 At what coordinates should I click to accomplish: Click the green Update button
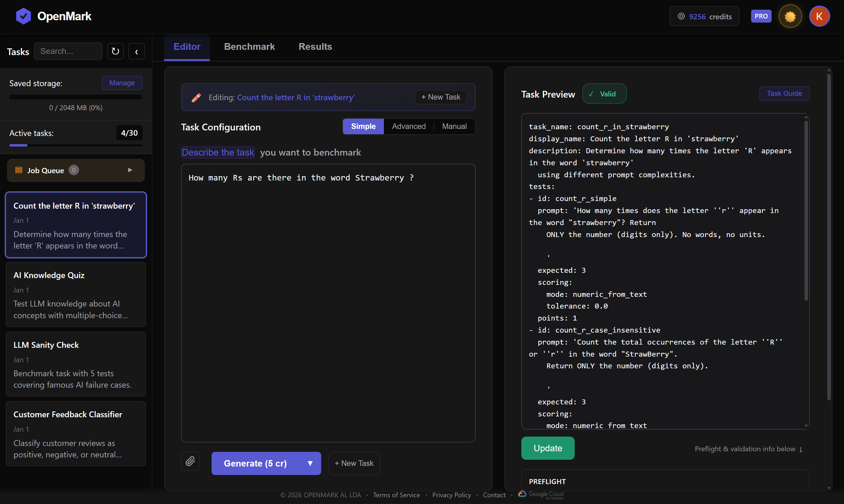point(547,448)
